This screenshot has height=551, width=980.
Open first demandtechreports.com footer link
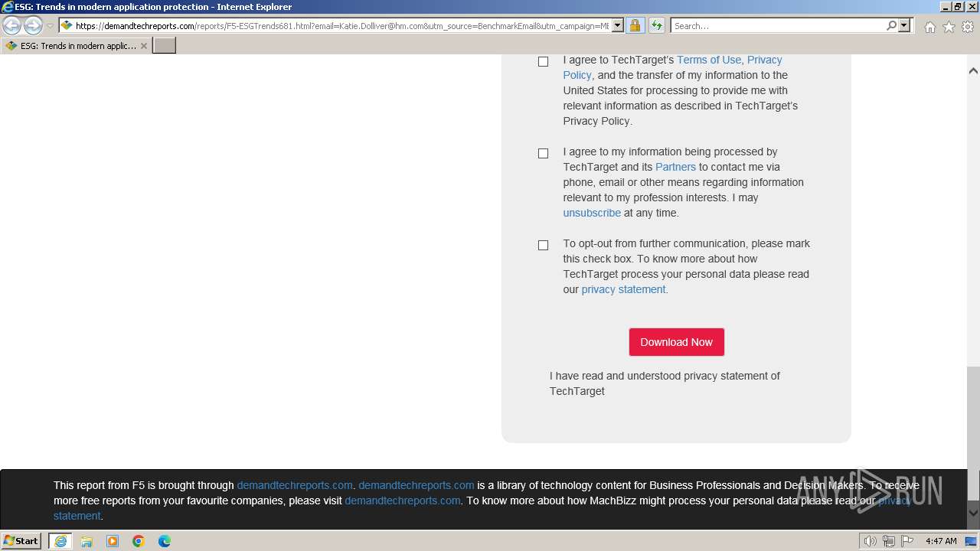(x=295, y=485)
